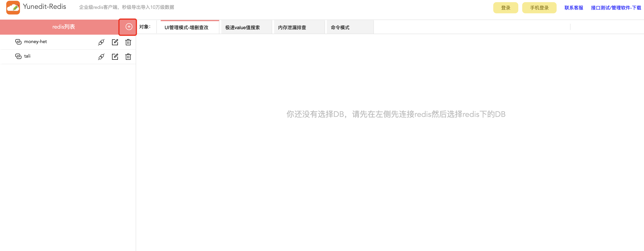Open the 联系客服 link
The height and width of the screenshot is (251, 644).
tap(573, 8)
